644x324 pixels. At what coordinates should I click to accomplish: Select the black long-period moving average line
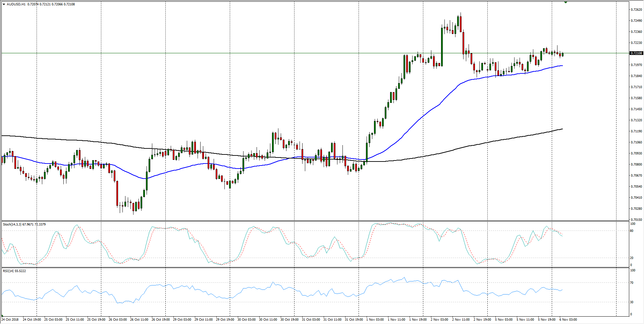click(470, 146)
